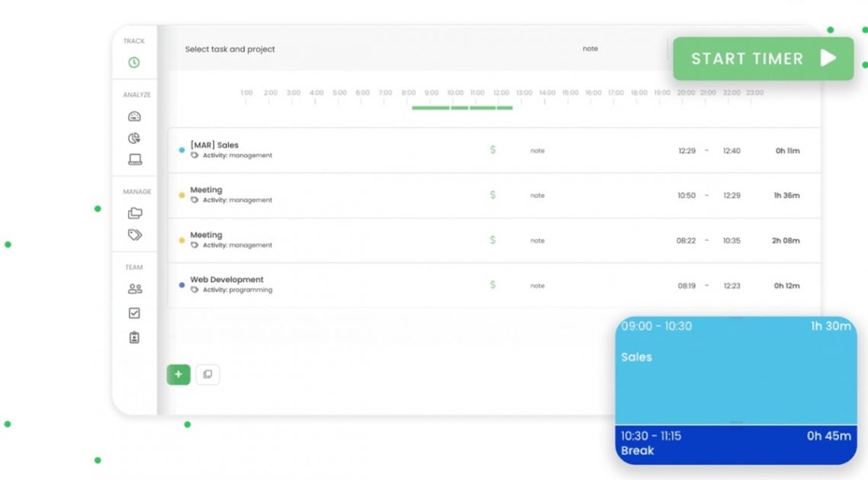Open the pie chart reports icon

coord(134,138)
